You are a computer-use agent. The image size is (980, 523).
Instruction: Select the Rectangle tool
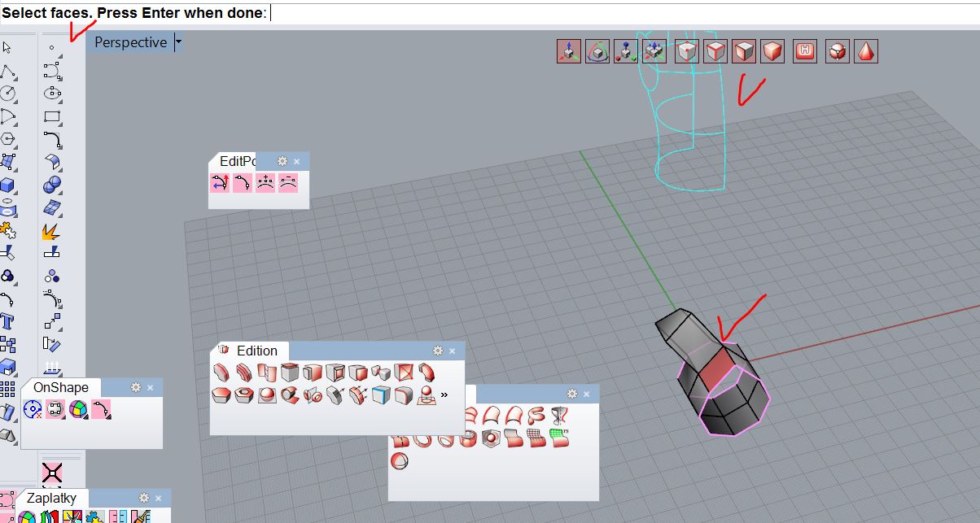click(x=52, y=117)
